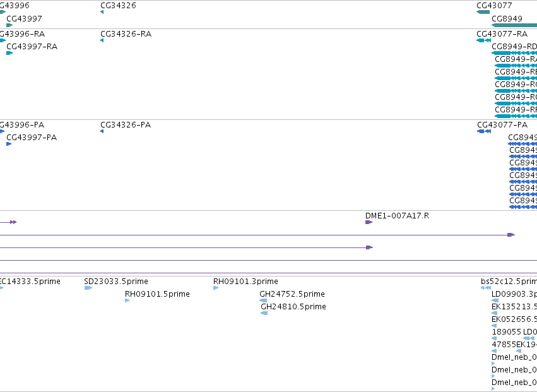Screen dimensions: 537x392
Task: Open the LD09903.3p EST label
Action: [x=514, y=294]
